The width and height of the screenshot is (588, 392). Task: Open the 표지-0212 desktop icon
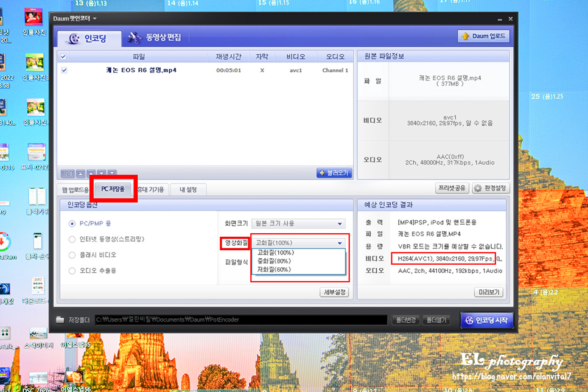[x=35, y=157]
